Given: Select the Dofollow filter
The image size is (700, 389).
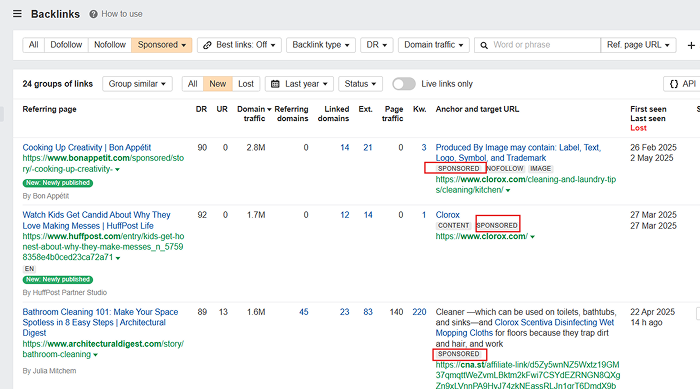Looking at the screenshot, I should pyautogui.click(x=66, y=45).
